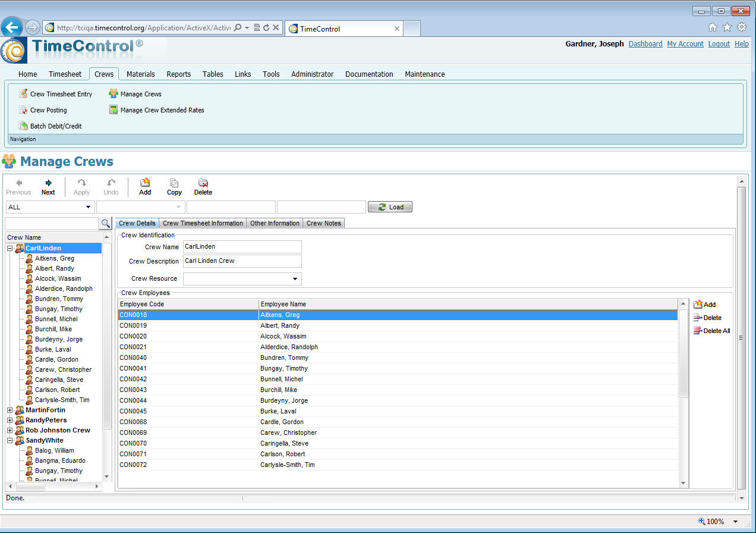Open the address bar search dropdown arrow

247,27
